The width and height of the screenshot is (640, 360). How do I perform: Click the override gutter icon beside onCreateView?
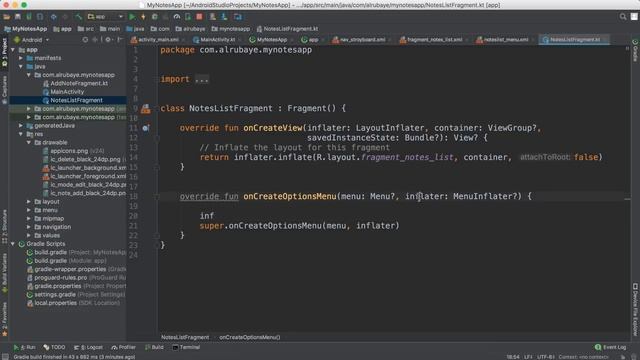(x=146, y=128)
